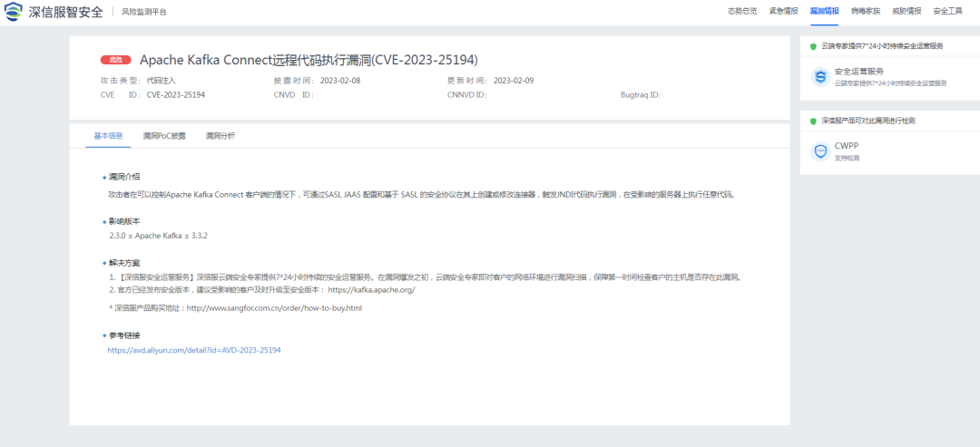
Task: Click green shield icon beside 深信服产品可对此漏洞进行检测
Action: [x=813, y=121]
